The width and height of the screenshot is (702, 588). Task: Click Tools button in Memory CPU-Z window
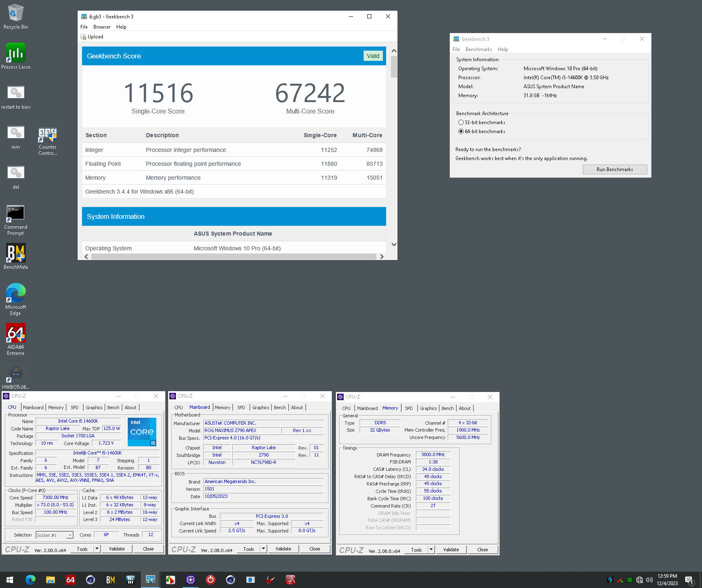coord(416,550)
